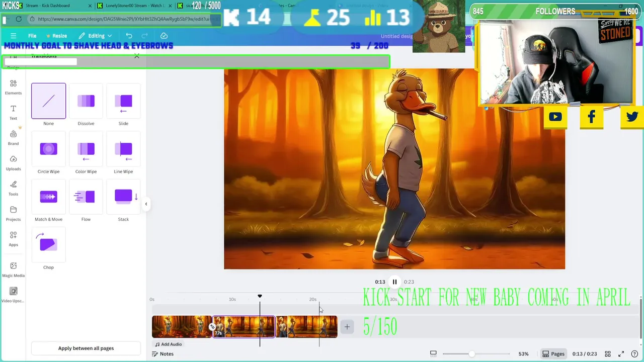The height and width of the screenshot is (362, 644).
Task: Apply the Circle Wipe transition
Action: (x=48, y=149)
